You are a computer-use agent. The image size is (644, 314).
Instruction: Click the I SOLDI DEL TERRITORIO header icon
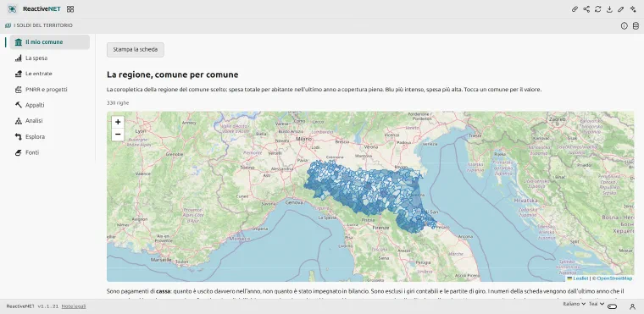8,25
